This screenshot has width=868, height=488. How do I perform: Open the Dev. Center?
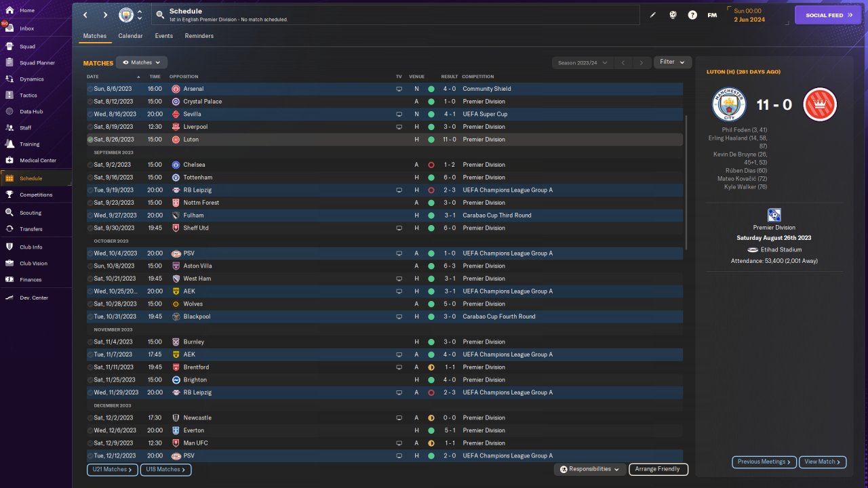point(35,298)
